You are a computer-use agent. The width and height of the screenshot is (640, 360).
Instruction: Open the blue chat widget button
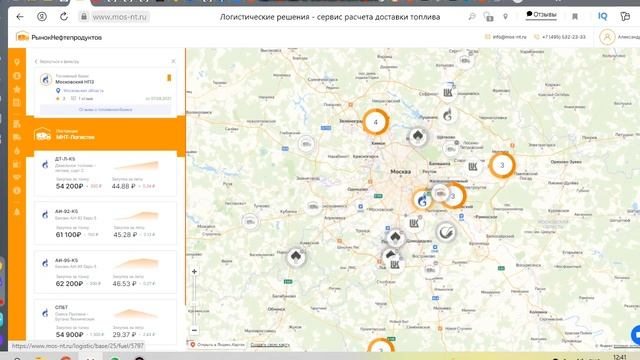(x=636, y=335)
